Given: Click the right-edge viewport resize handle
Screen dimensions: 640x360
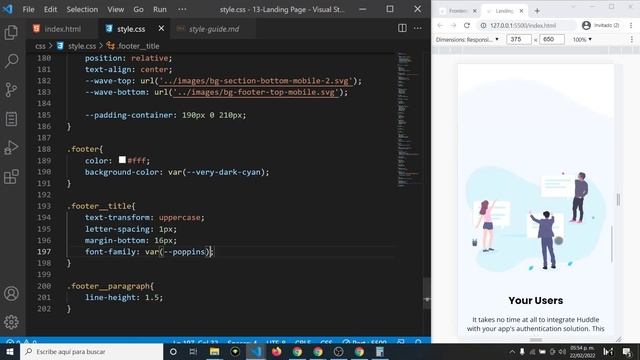Looking at the screenshot, I should tap(618, 199).
